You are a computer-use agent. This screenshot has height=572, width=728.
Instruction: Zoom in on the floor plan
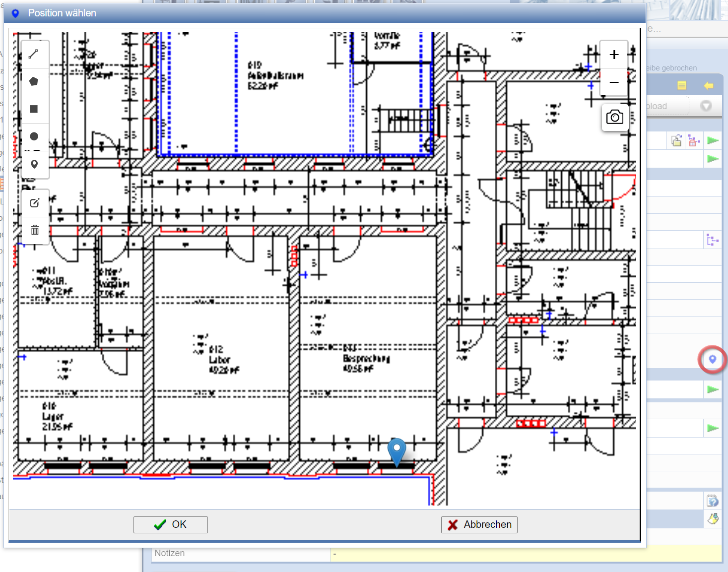tap(614, 55)
